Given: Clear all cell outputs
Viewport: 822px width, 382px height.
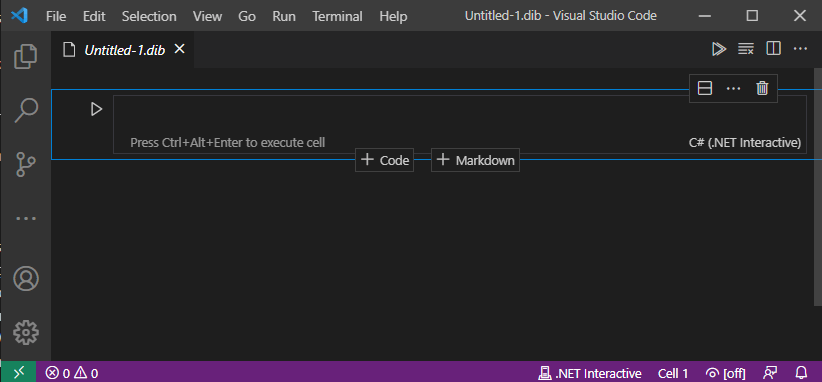Looking at the screenshot, I should 745,49.
